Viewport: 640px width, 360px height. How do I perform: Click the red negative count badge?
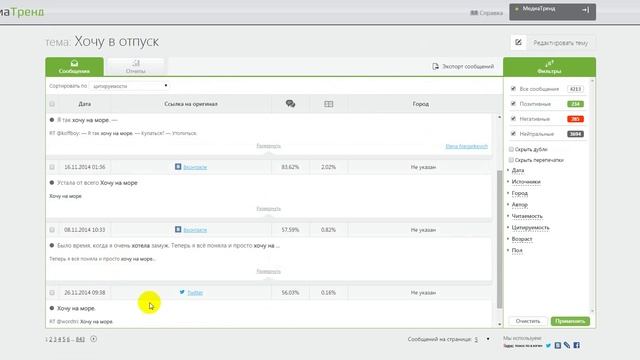pos(576,119)
